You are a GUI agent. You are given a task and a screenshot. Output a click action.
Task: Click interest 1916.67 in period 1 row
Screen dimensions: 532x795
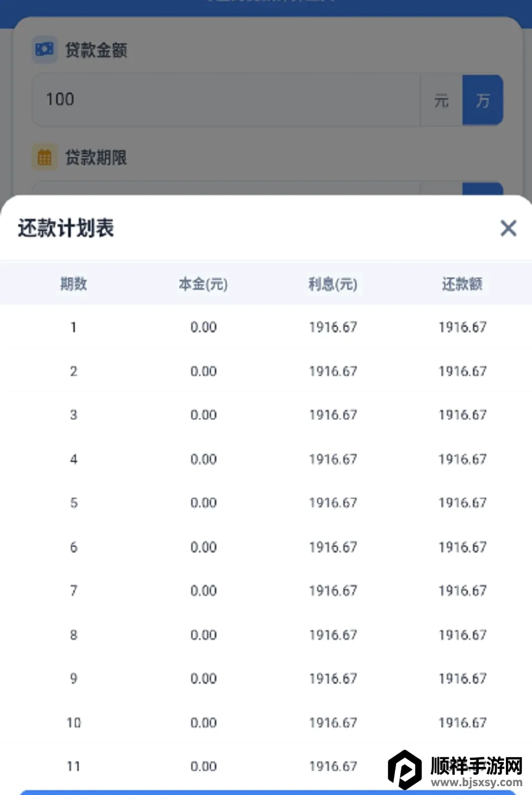coord(333,327)
